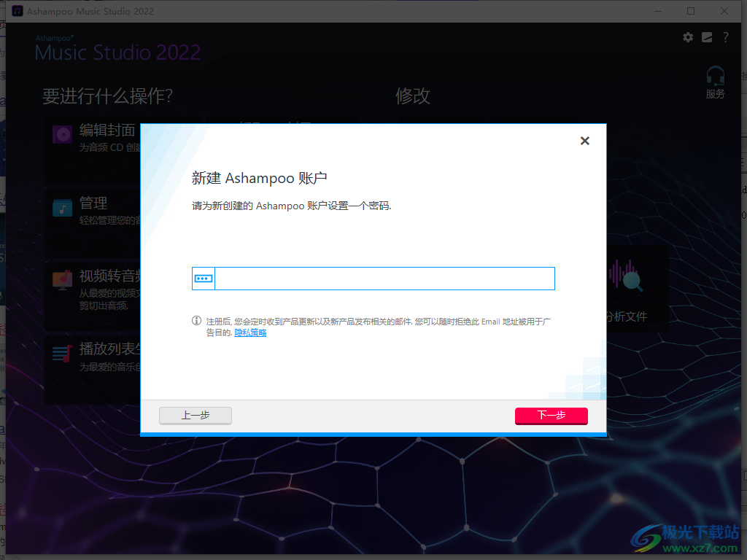
Task: Click the 上一步 Back button
Action: pyautogui.click(x=195, y=416)
